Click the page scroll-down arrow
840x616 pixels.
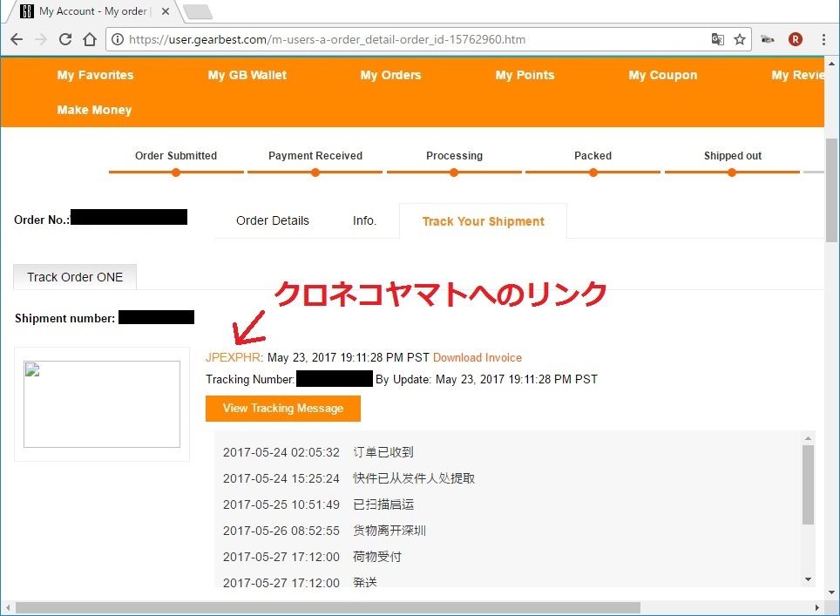click(831, 592)
